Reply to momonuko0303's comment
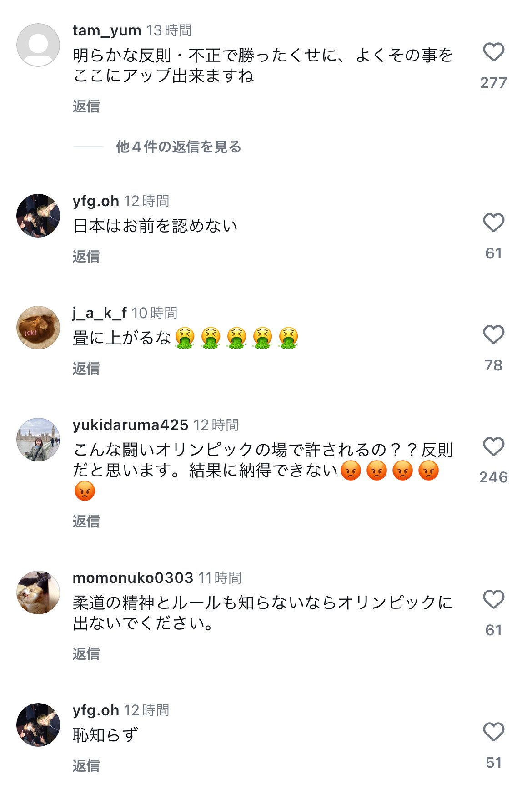This screenshot has width=532, height=790. 86,653
